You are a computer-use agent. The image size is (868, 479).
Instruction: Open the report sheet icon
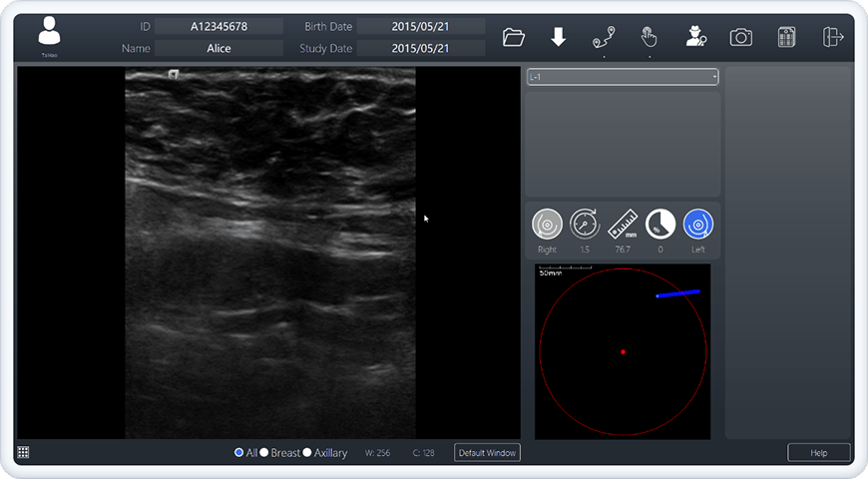786,38
